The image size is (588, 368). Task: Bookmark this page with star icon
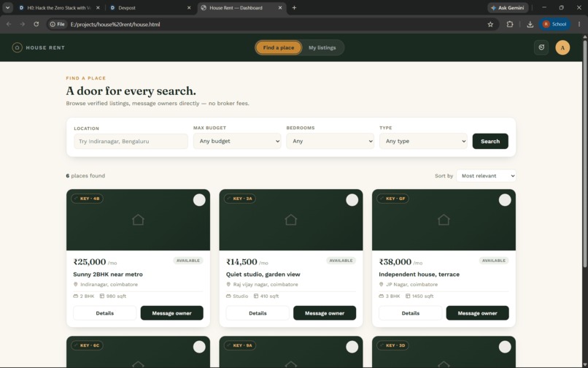[490, 24]
